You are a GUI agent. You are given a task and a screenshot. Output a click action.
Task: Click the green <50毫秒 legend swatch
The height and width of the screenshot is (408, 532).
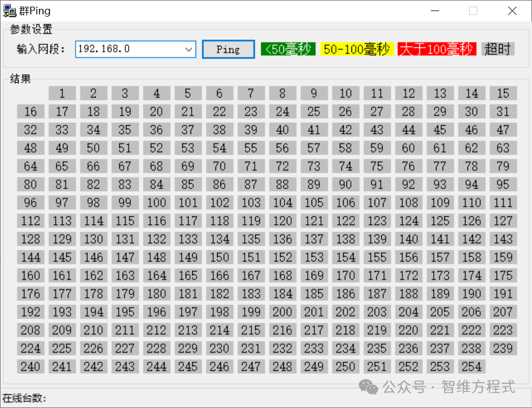(x=288, y=49)
